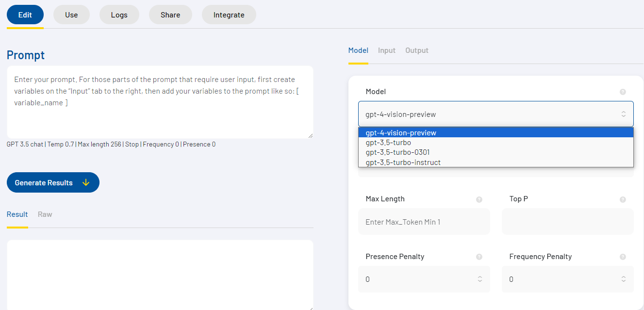The width and height of the screenshot is (644, 310).
Task: Switch to the Raw result tab
Action: pos(45,214)
